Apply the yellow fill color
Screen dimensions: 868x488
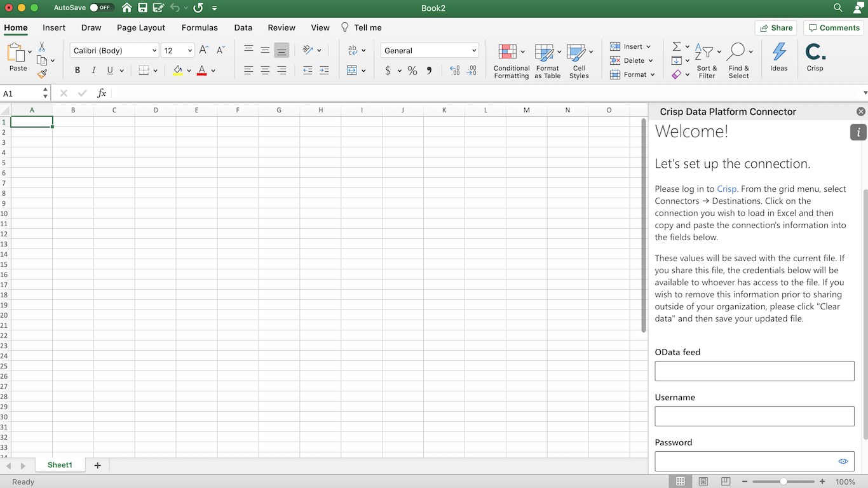(178, 71)
